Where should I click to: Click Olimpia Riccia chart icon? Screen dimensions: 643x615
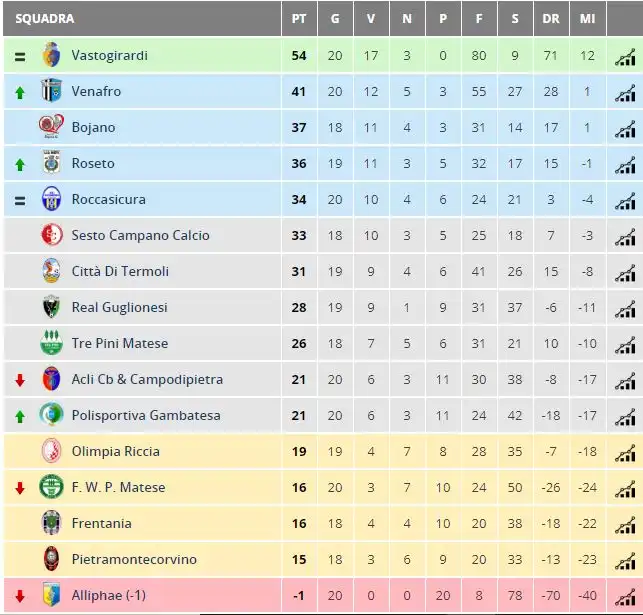pyautogui.click(x=625, y=453)
